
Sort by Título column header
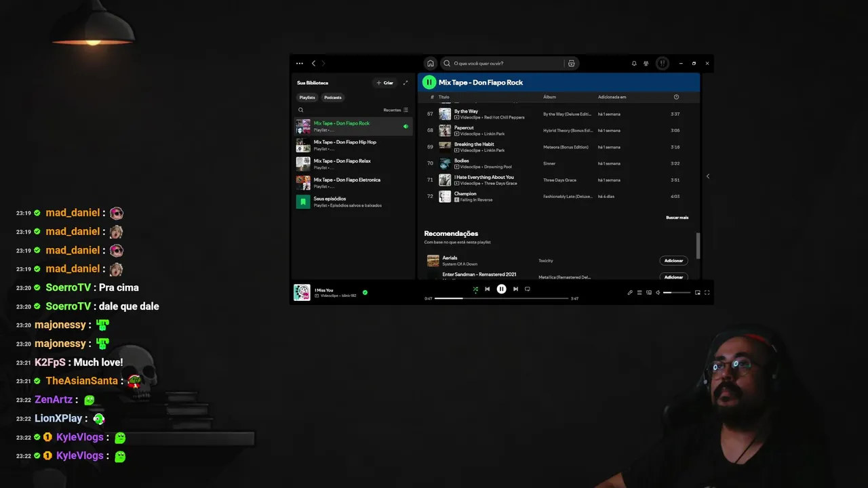(443, 97)
